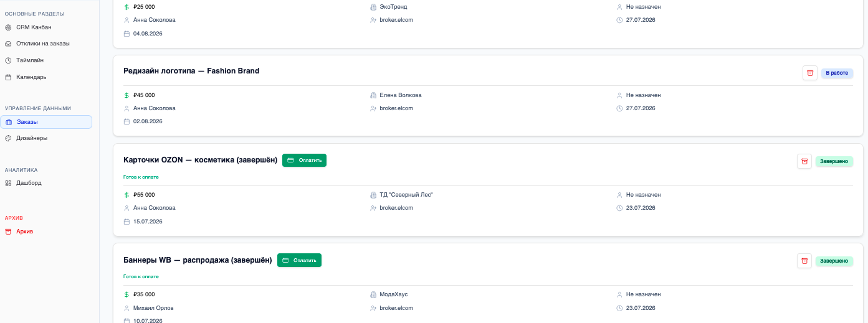Archive the Баннеры WB order
Image resolution: width=868 pixels, height=323 pixels.
(x=804, y=261)
